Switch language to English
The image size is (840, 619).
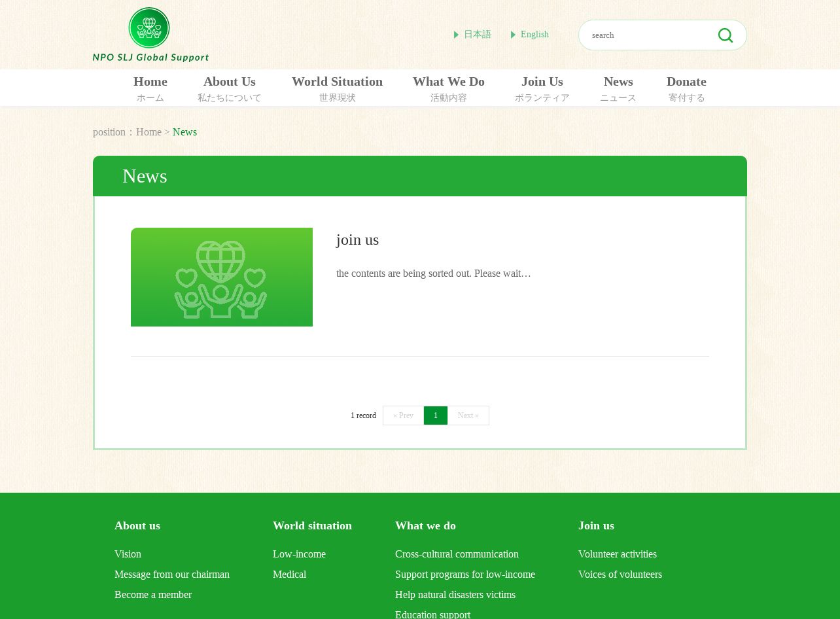point(534,35)
